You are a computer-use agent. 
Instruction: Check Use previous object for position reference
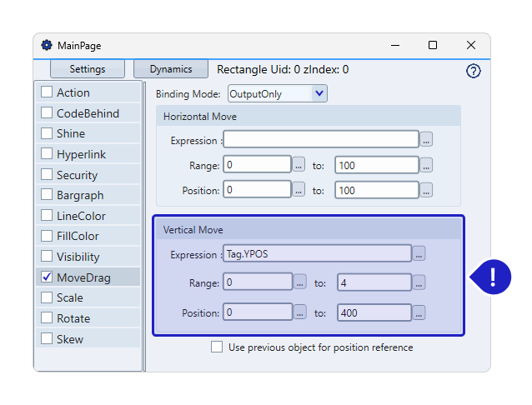pos(217,347)
